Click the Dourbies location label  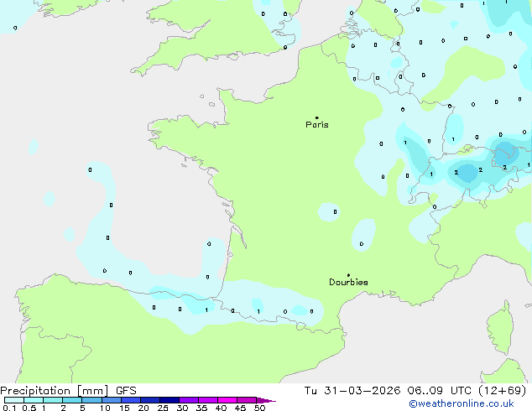coord(348,282)
